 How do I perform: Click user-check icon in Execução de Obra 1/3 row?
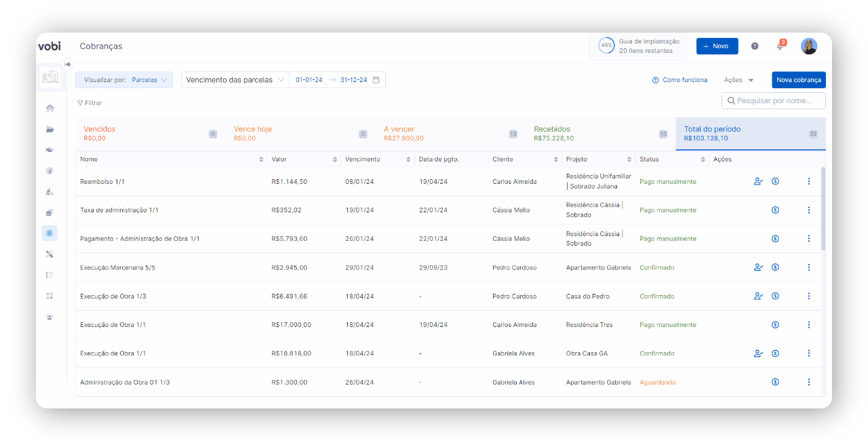pos(759,296)
